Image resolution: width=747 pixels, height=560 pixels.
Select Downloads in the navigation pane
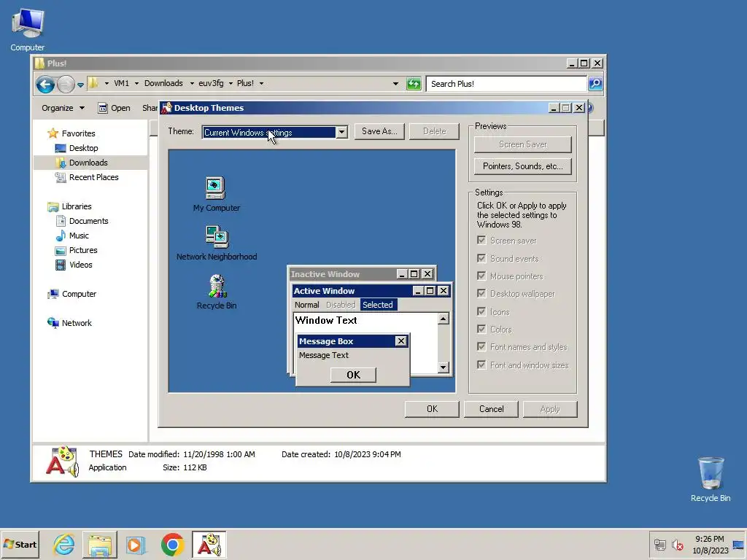click(x=88, y=163)
